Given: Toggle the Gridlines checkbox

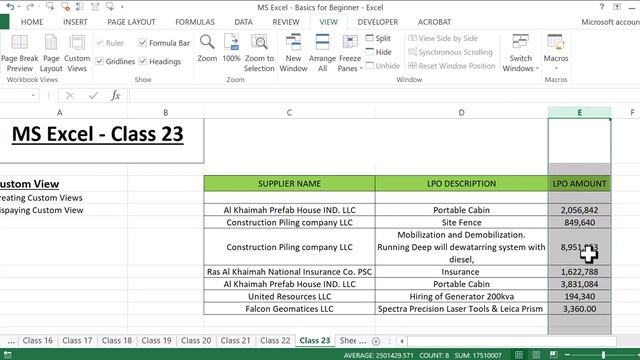Looking at the screenshot, I should [100, 61].
